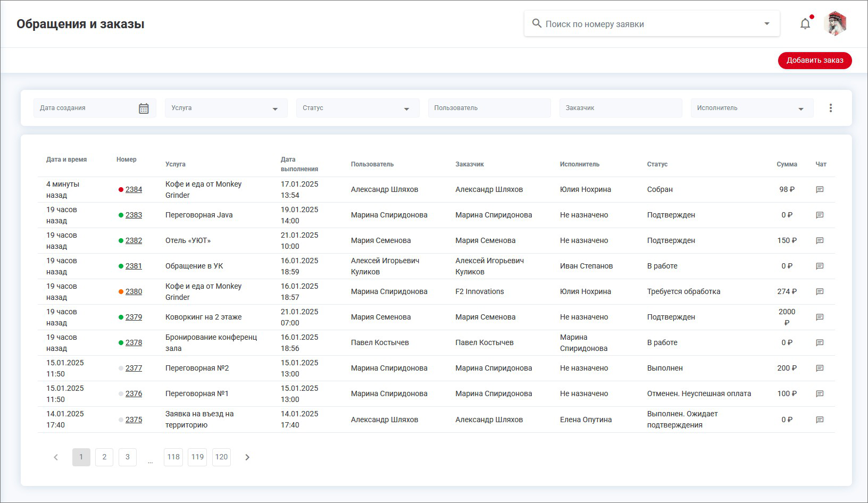This screenshot has height=503, width=868.
Task: Open order number 2377 link
Action: 133,368
